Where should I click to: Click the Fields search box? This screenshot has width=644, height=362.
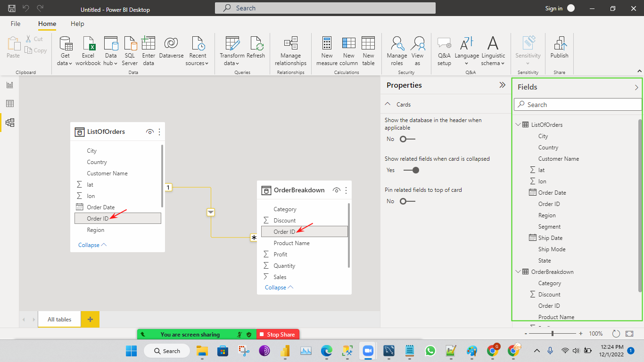click(x=578, y=105)
